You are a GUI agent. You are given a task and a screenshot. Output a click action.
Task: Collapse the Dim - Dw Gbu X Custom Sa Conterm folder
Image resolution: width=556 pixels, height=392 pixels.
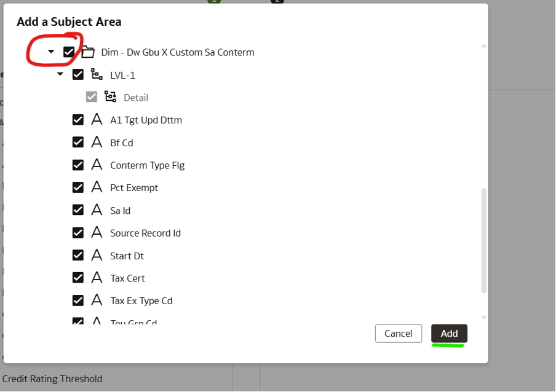point(52,52)
